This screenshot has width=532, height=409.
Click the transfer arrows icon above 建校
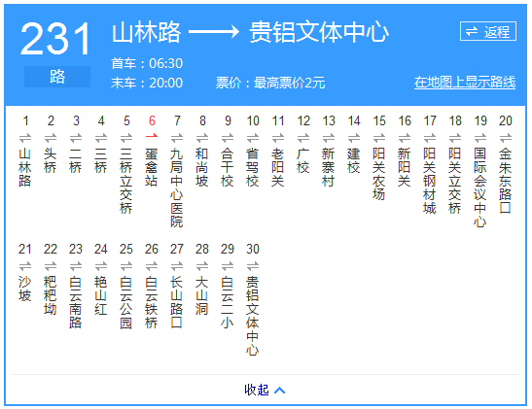pos(354,138)
